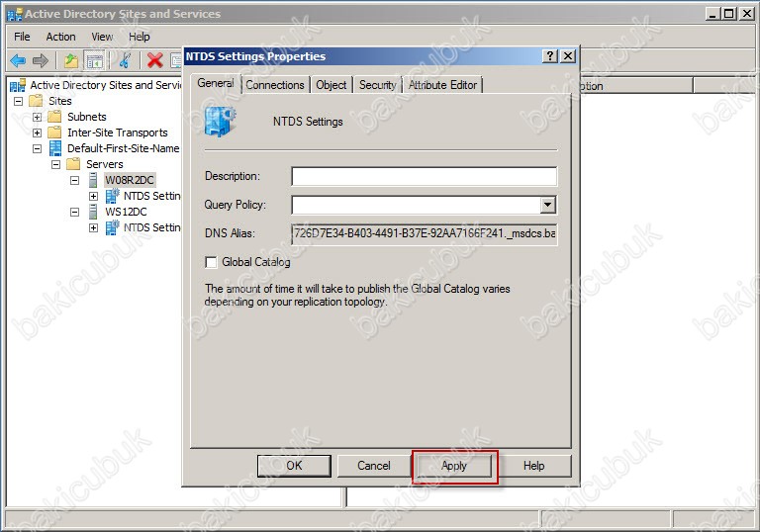Open the View menu
Image resolution: width=760 pixels, height=532 pixels.
(x=102, y=37)
